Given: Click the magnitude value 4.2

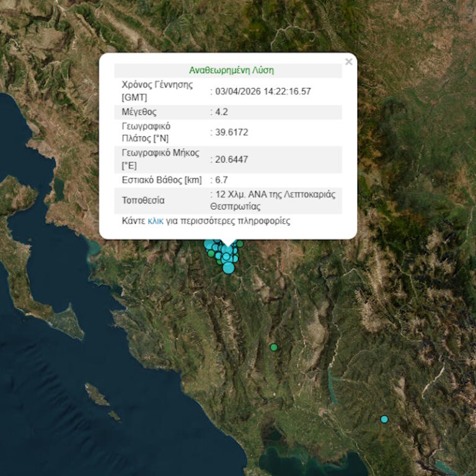Looking at the screenshot, I should (x=220, y=112).
